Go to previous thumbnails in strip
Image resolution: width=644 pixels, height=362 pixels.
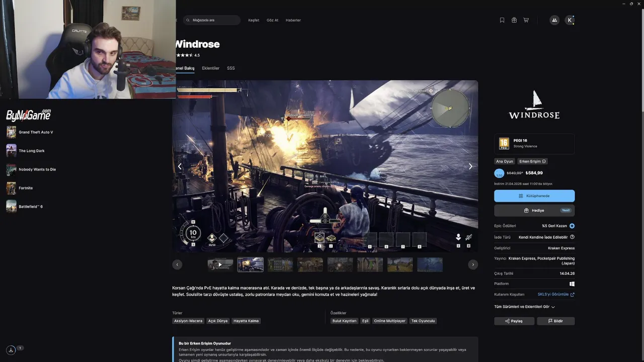coord(177,264)
